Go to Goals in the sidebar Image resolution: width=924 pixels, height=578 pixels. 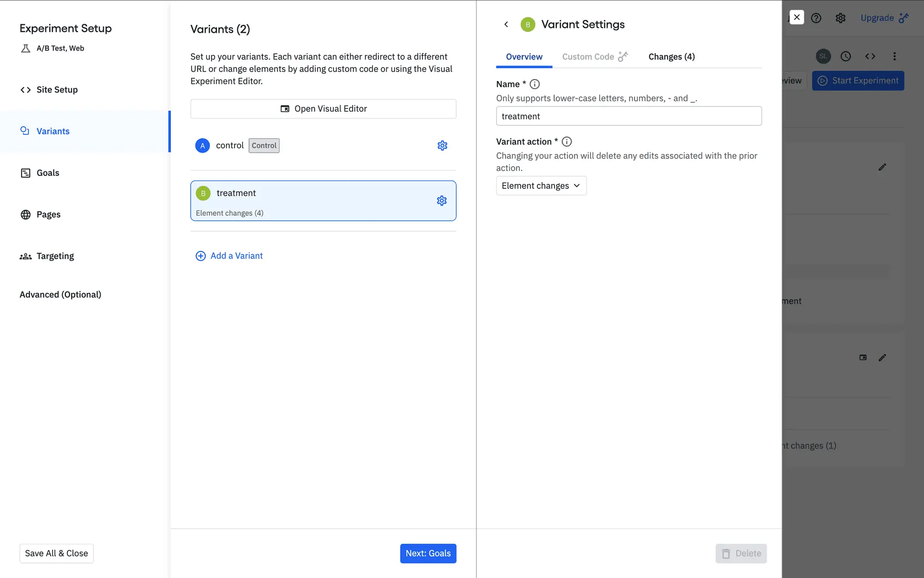coord(48,173)
